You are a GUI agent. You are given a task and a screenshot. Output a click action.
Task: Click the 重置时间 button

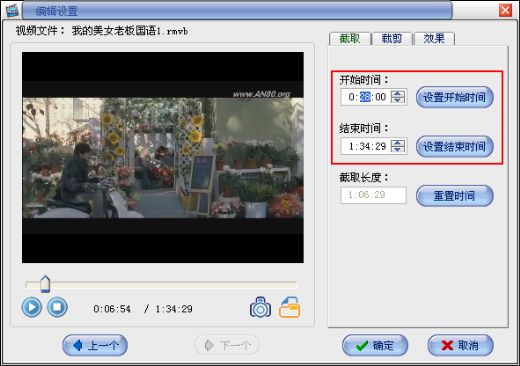(455, 196)
